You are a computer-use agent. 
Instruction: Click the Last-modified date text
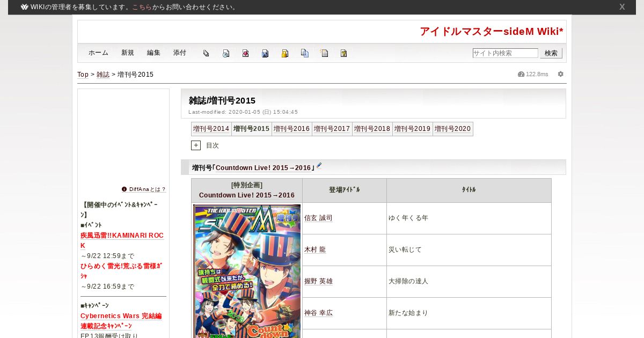tap(243, 112)
